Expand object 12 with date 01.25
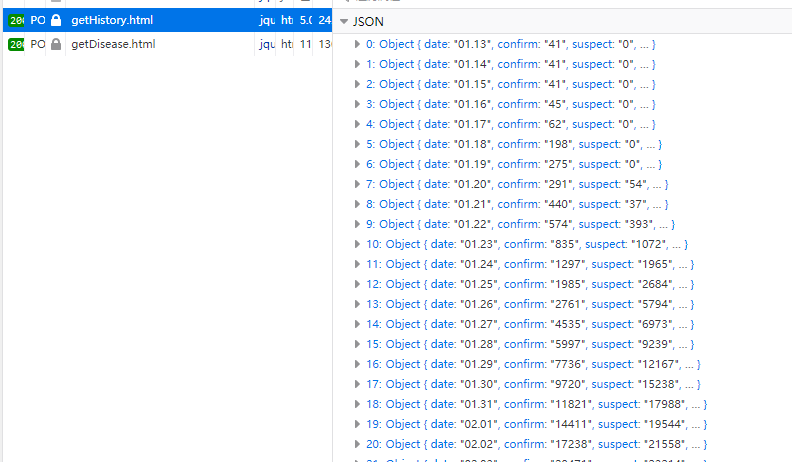The width and height of the screenshot is (792, 462). (x=357, y=284)
